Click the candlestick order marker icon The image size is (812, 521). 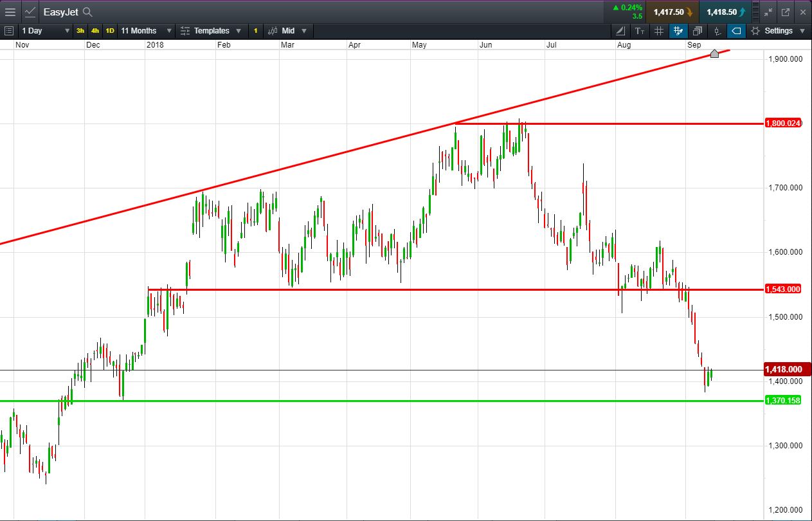click(x=717, y=30)
